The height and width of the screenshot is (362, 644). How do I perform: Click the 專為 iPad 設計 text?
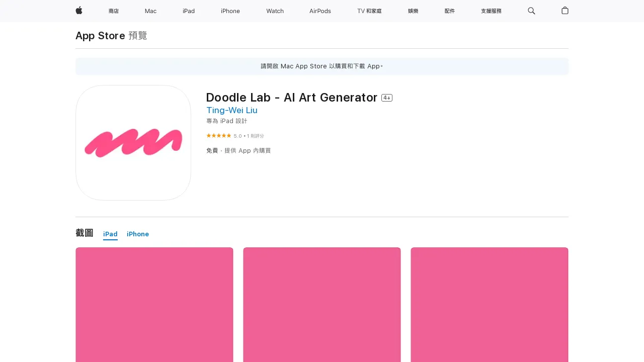pos(227,121)
